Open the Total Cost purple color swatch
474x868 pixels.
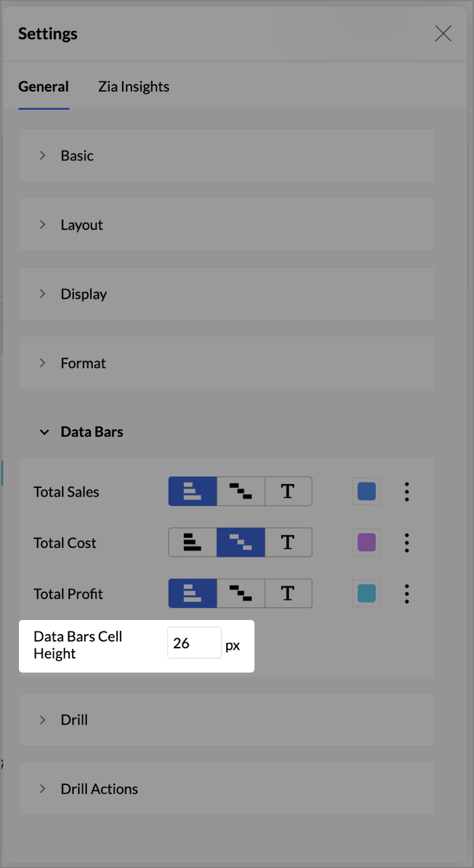[x=366, y=542]
